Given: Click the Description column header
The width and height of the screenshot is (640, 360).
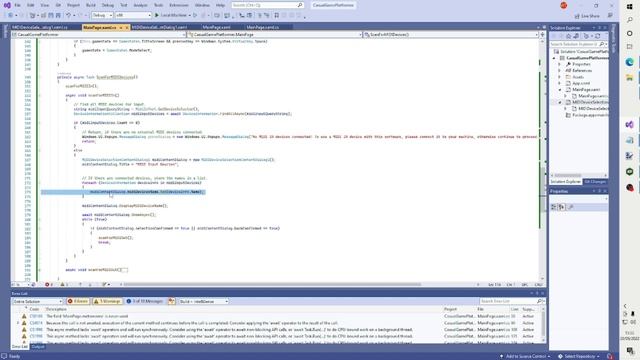Looking at the screenshot, I should [x=56, y=309].
